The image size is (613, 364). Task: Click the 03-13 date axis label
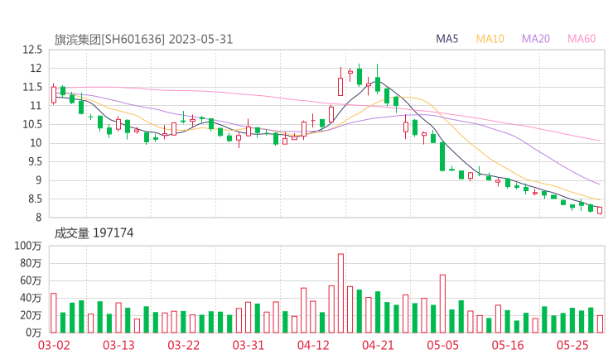coord(118,345)
